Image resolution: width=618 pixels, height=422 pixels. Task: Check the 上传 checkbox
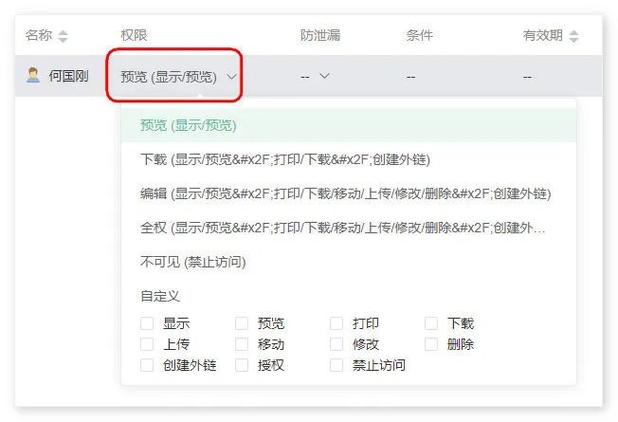click(147, 344)
